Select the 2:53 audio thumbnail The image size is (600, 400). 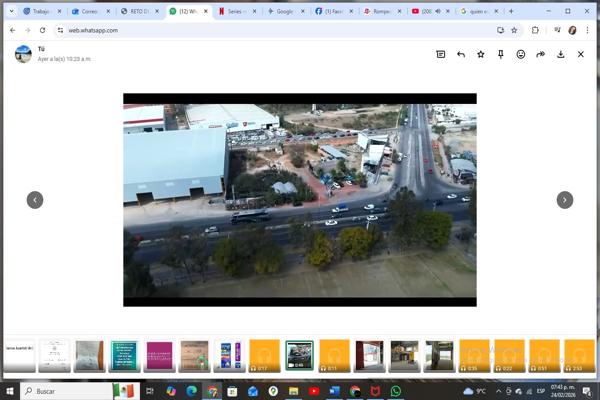click(x=579, y=355)
